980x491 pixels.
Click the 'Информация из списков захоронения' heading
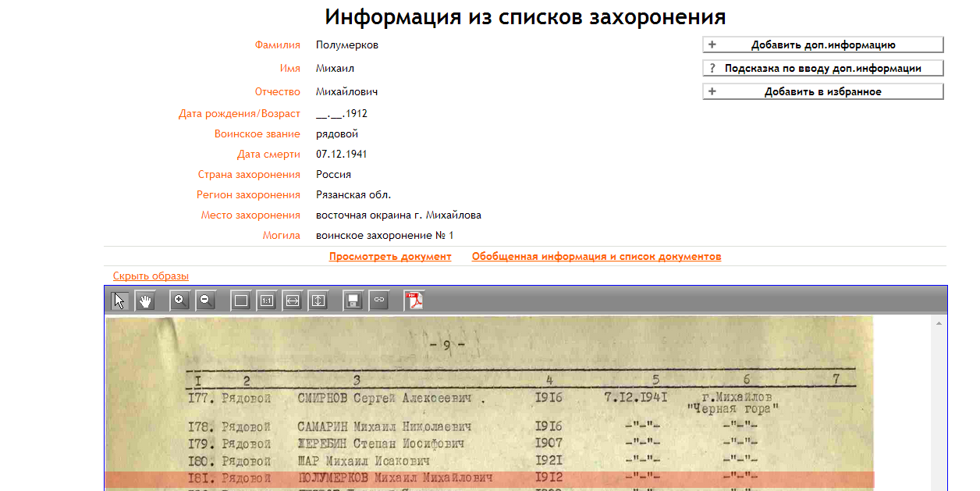point(525,17)
